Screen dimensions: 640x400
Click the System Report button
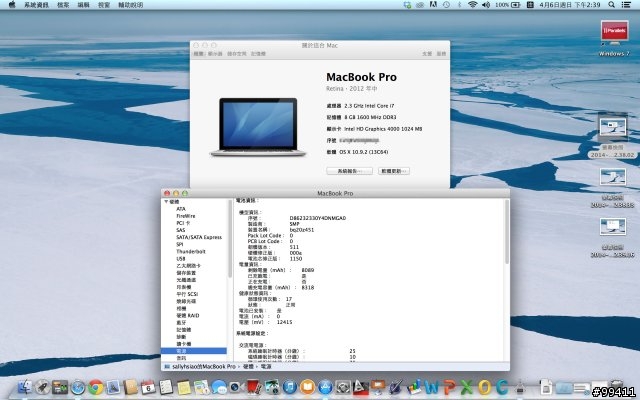tap(349, 171)
